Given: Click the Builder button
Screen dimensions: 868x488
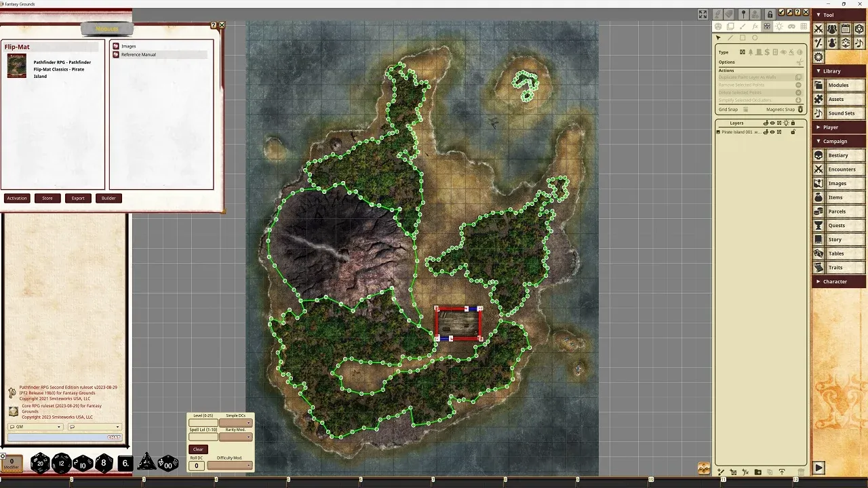Looking at the screenshot, I should pos(108,198).
